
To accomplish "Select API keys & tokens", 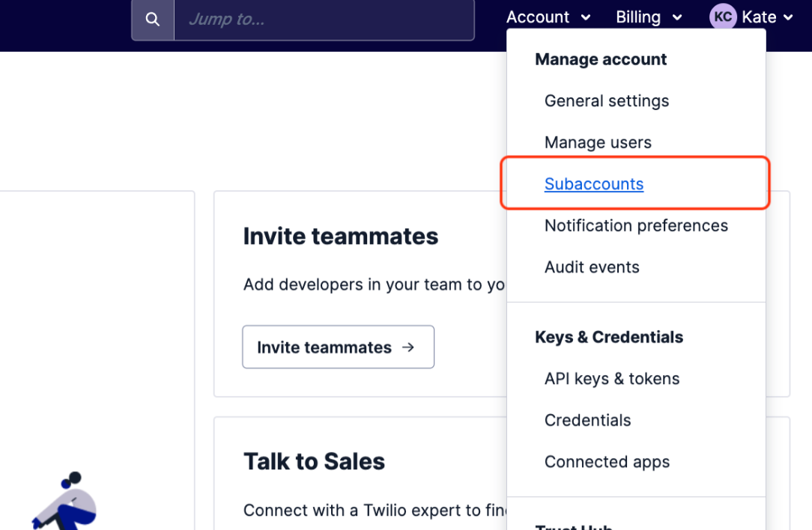I will click(612, 379).
